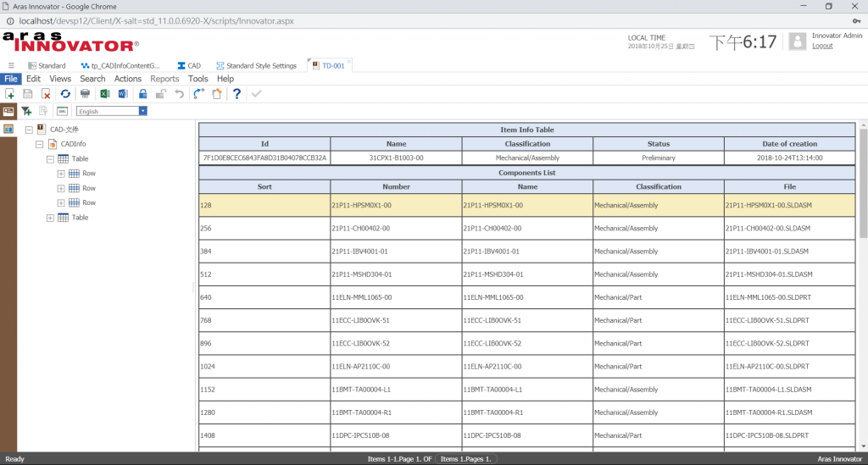
Task: Select the CADInfo tree item
Action: tap(73, 144)
